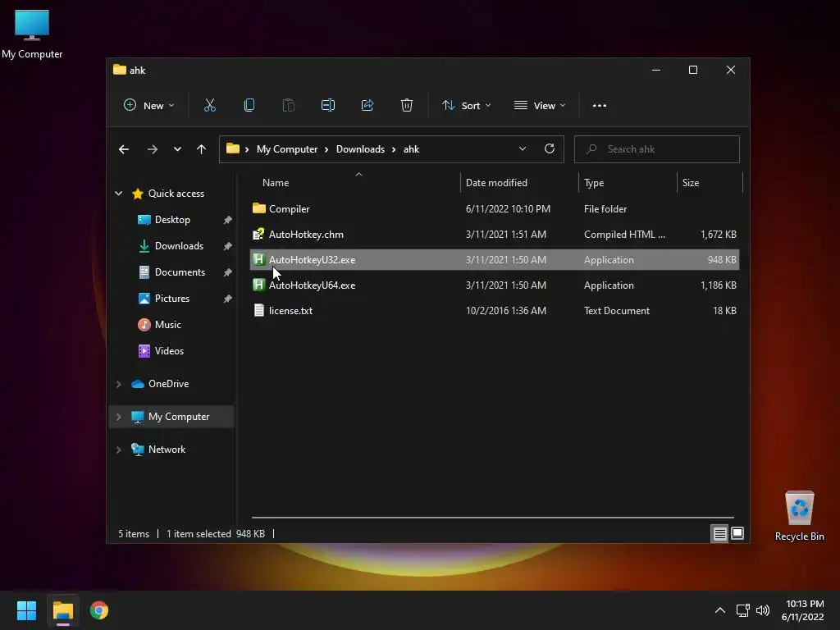The width and height of the screenshot is (840, 630).
Task: Open Videos in navigation pane
Action: click(169, 351)
